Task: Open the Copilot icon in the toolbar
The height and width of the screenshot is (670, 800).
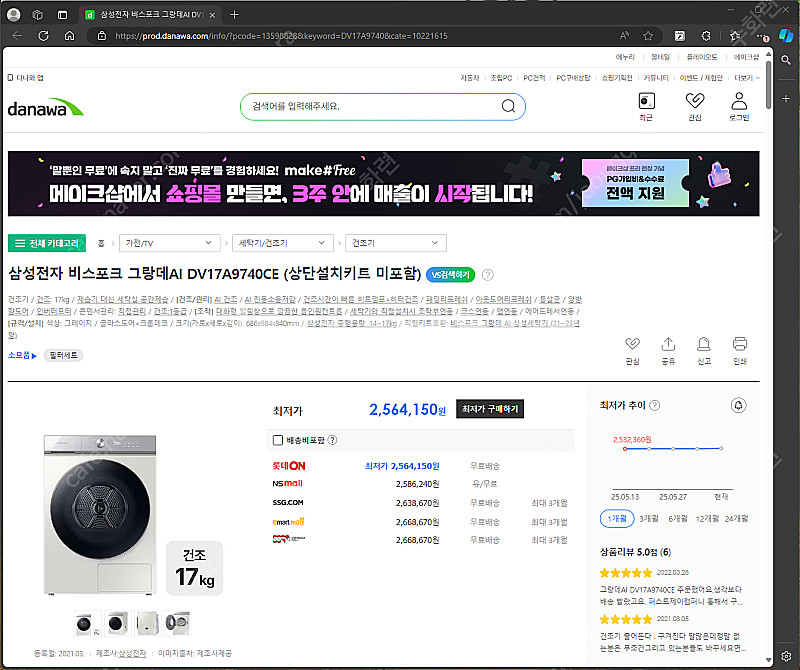Action: (x=786, y=35)
